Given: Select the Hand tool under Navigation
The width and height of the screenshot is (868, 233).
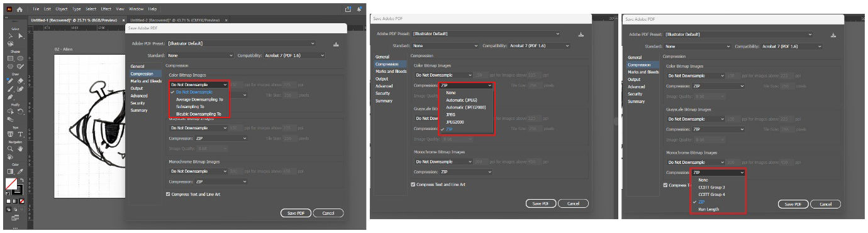Looking at the screenshot, I should 20,149.
